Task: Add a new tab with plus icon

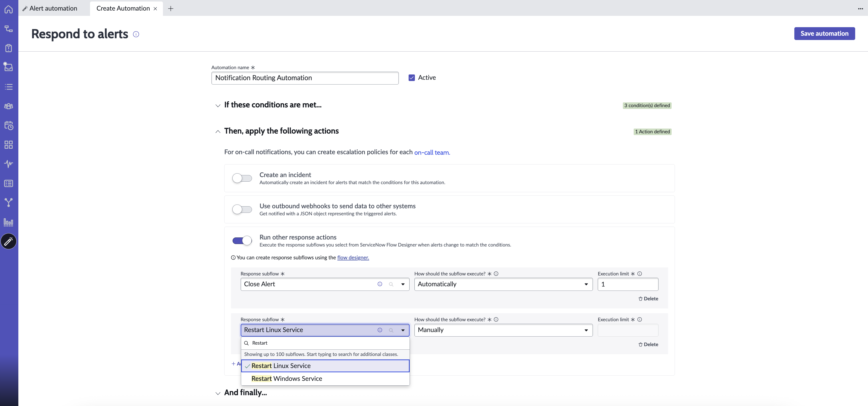Action: click(170, 9)
